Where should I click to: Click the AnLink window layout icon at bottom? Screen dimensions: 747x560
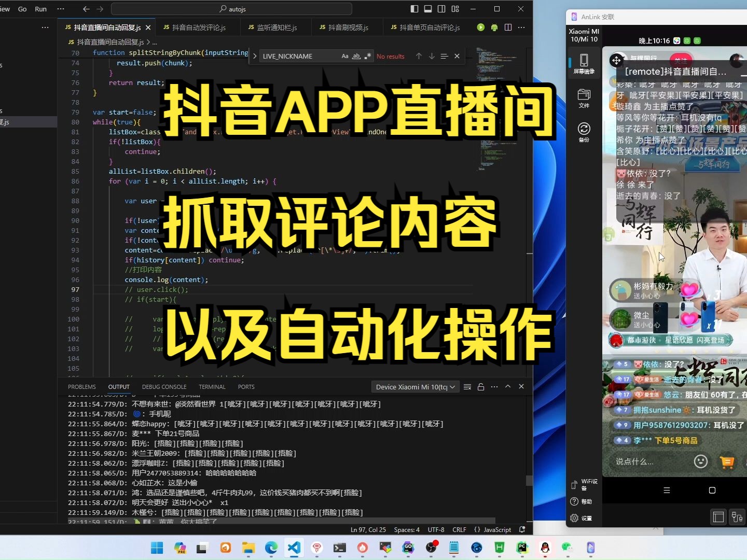pyautogui.click(x=718, y=517)
